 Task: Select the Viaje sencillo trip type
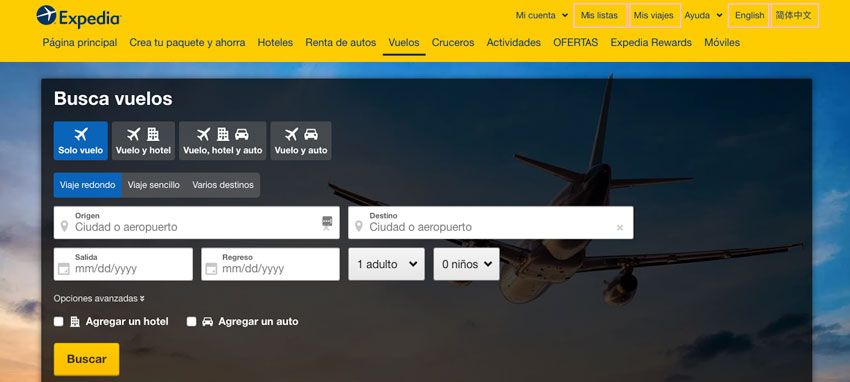point(154,185)
